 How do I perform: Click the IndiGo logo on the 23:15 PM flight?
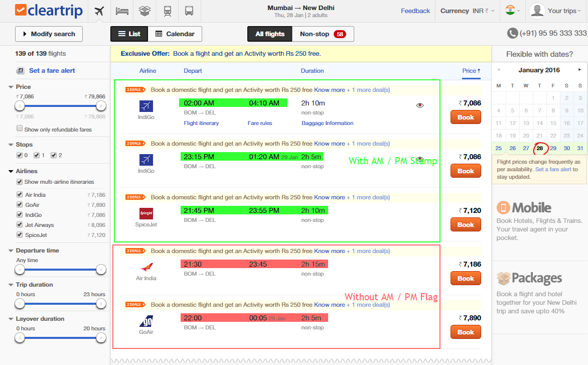(146, 160)
